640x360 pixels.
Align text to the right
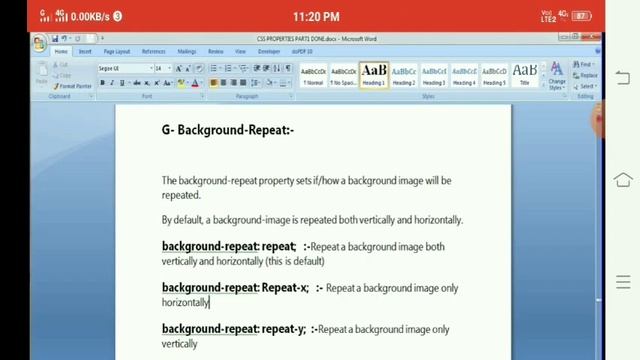pyautogui.click(x=233, y=83)
